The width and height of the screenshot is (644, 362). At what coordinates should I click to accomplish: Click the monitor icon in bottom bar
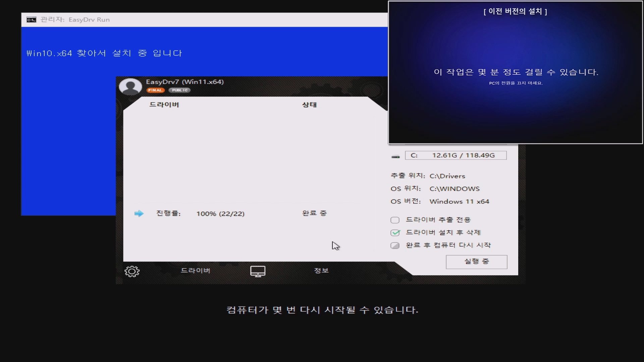point(258,271)
